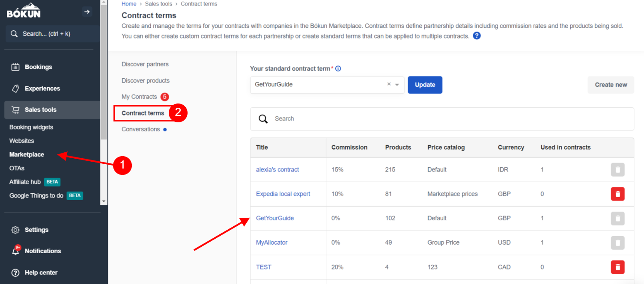This screenshot has height=284, width=644.
Task: Click the Update button
Action: (x=425, y=85)
